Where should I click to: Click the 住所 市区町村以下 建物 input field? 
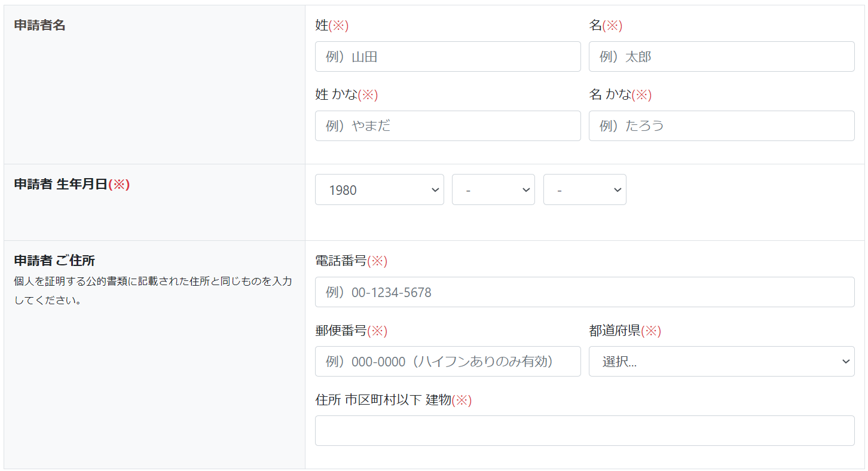point(585,431)
